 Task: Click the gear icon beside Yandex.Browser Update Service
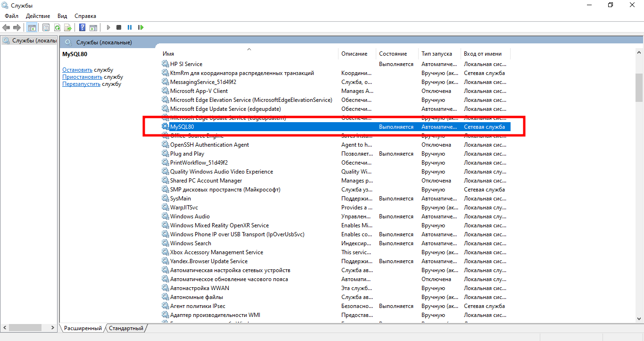click(165, 261)
